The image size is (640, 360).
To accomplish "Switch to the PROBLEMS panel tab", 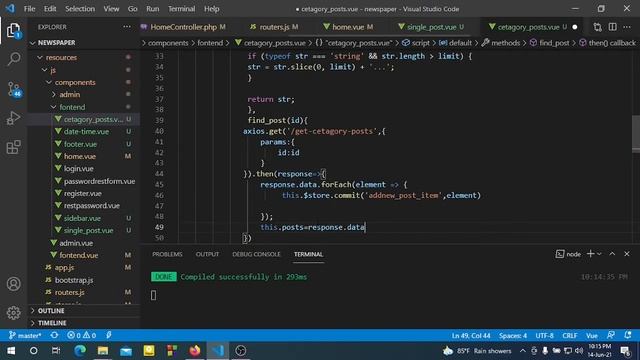I will pos(167,254).
